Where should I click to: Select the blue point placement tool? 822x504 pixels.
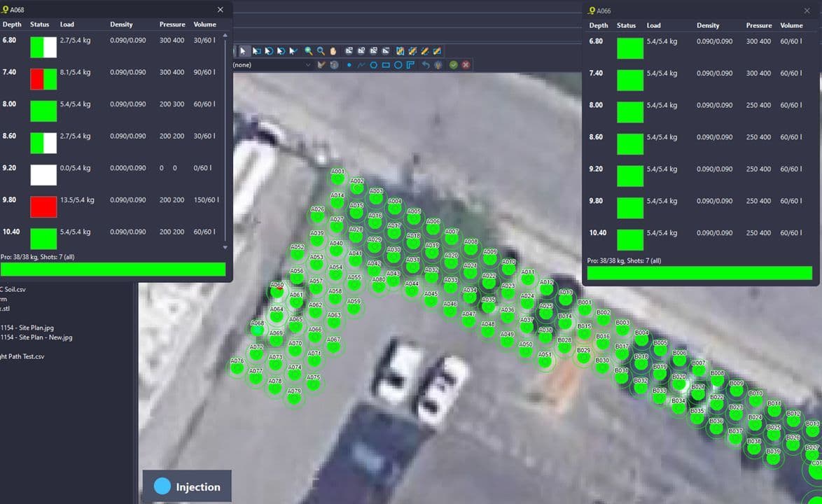(x=349, y=64)
